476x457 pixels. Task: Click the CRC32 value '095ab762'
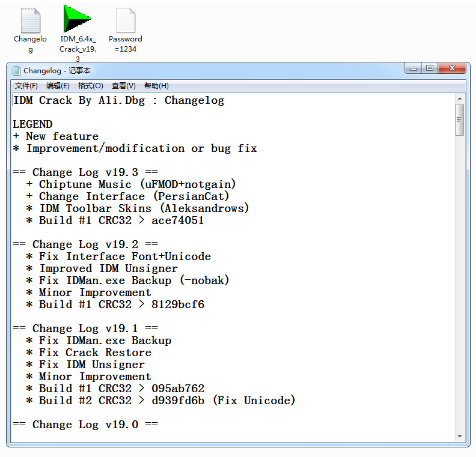(x=178, y=389)
